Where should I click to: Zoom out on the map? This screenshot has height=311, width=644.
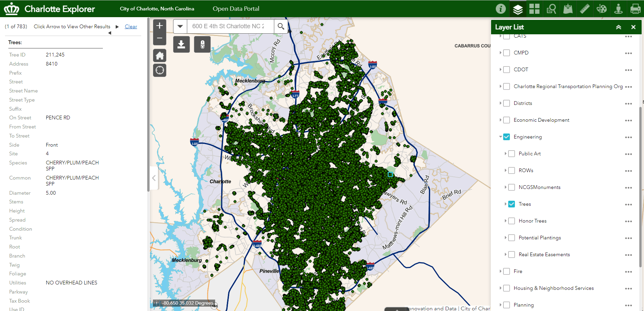point(160,38)
